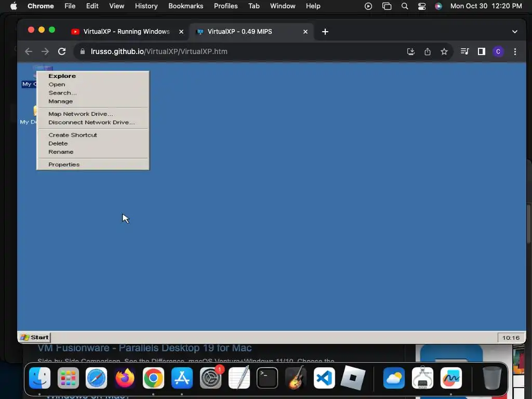Screen dimensions: 532x399
Task: Open Spotlight search in menu bar
Action: pyautogui.click(x=404, y=6)
